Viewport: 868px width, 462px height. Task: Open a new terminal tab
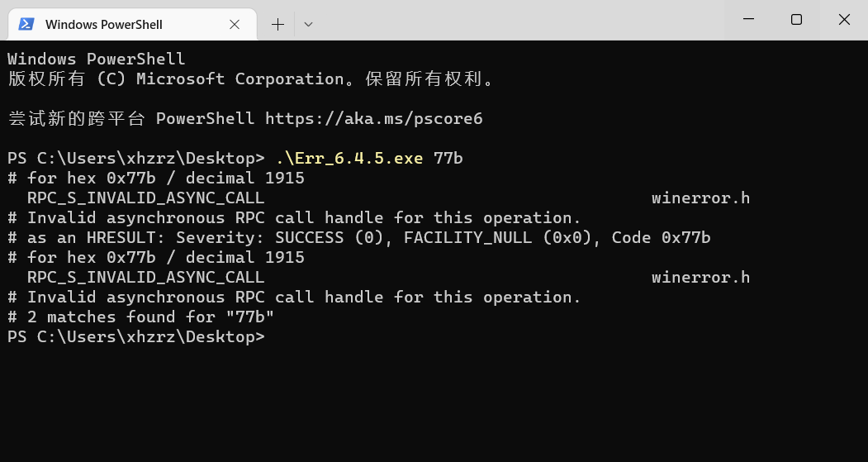[x=277, y=24]
